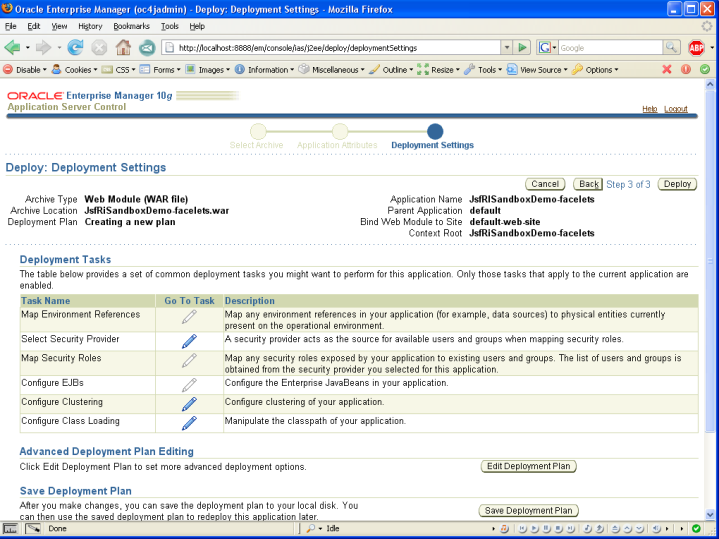Click the Map Environment References pencil icon
719x539 pixels.
(x=189, y=317)
